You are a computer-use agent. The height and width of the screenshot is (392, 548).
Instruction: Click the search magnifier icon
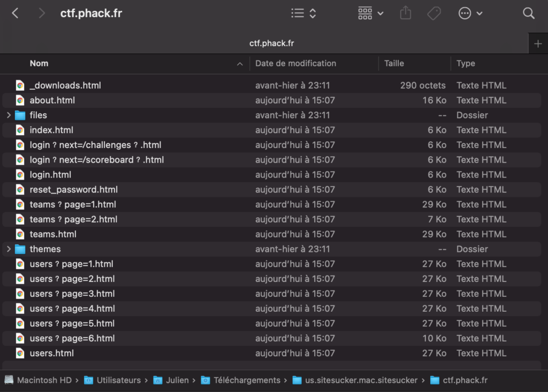(x=528, y=13)
